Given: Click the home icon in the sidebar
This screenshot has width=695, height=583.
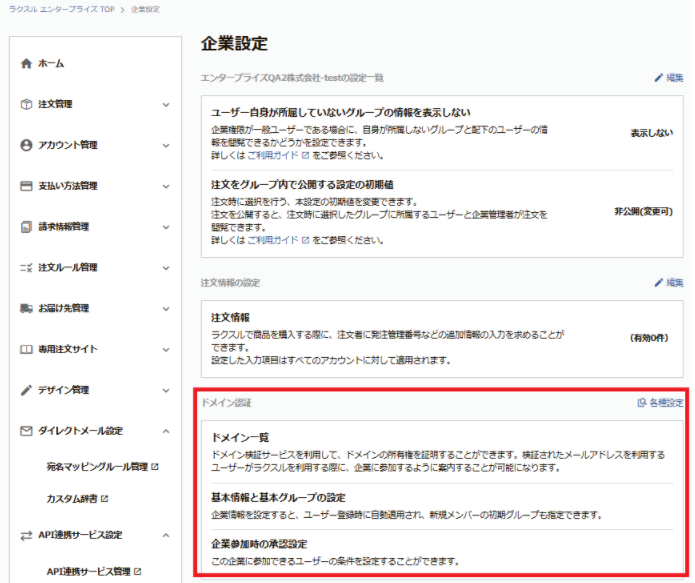Looking at the screenshot, I should coord(26,63).
